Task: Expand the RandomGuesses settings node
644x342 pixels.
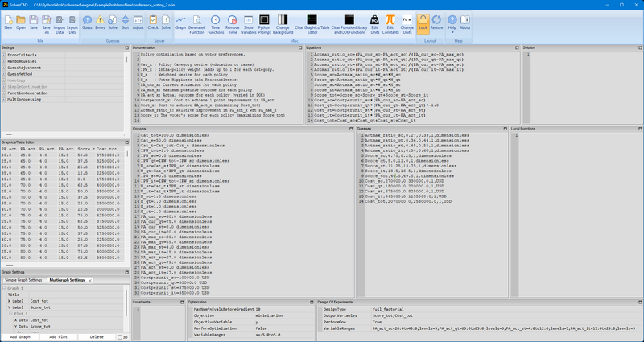Action: click(x=4, y=61)
